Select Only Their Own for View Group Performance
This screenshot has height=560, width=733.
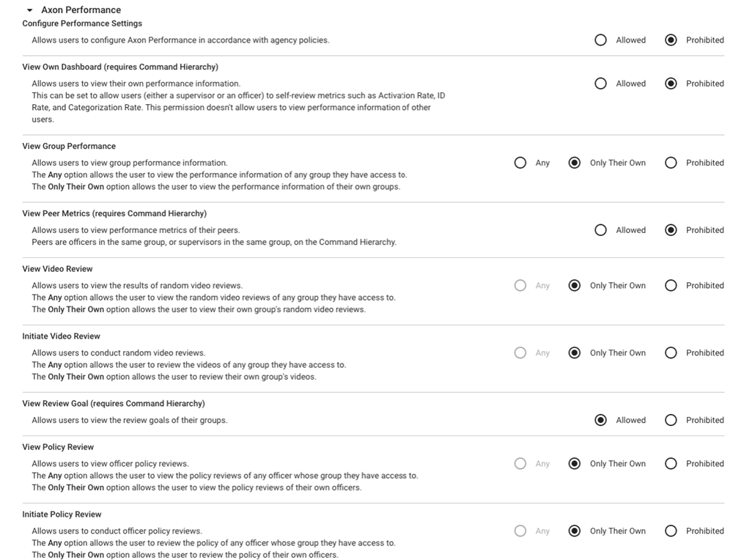575,163
